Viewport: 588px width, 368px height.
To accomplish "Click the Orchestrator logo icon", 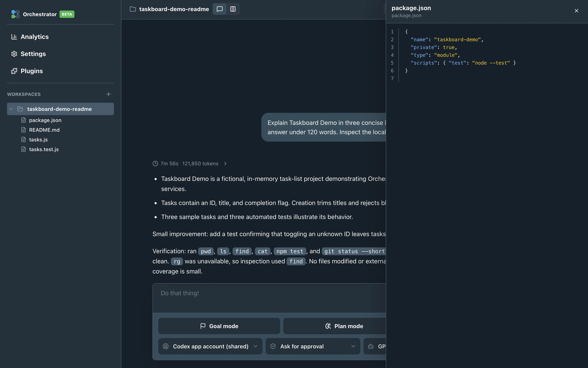I will [15, 14].
